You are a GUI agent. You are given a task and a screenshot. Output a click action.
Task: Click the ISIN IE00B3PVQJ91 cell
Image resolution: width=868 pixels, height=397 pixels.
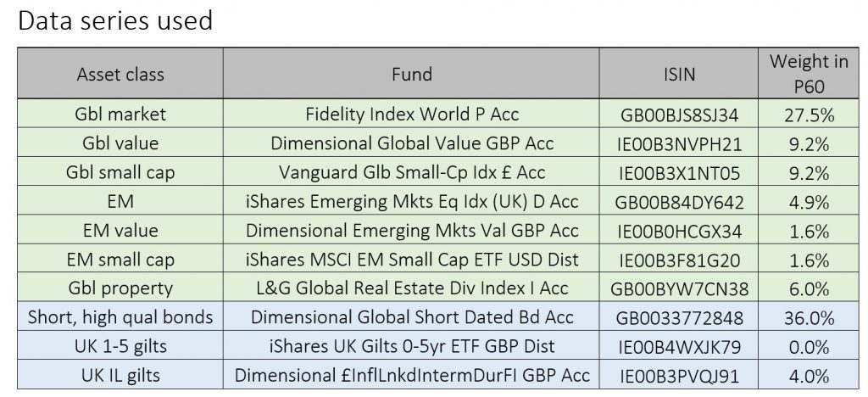pos(679,375)
